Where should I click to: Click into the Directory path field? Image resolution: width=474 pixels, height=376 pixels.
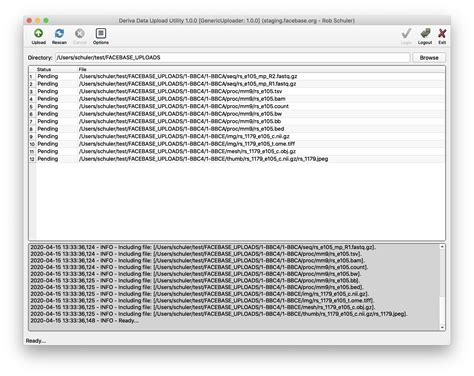coord(233,58)
